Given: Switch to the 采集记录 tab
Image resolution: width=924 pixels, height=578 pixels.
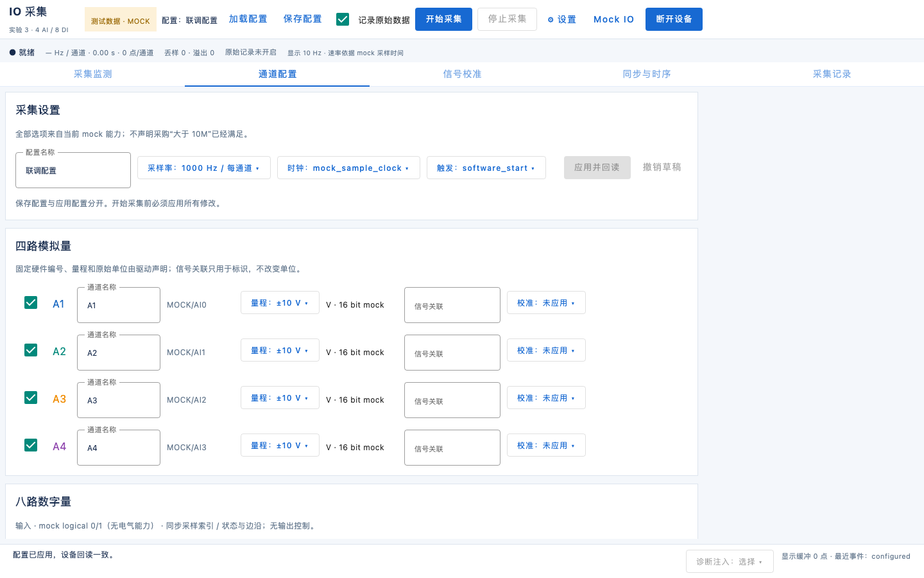Looking at the screenshot, I should point(832,74).
